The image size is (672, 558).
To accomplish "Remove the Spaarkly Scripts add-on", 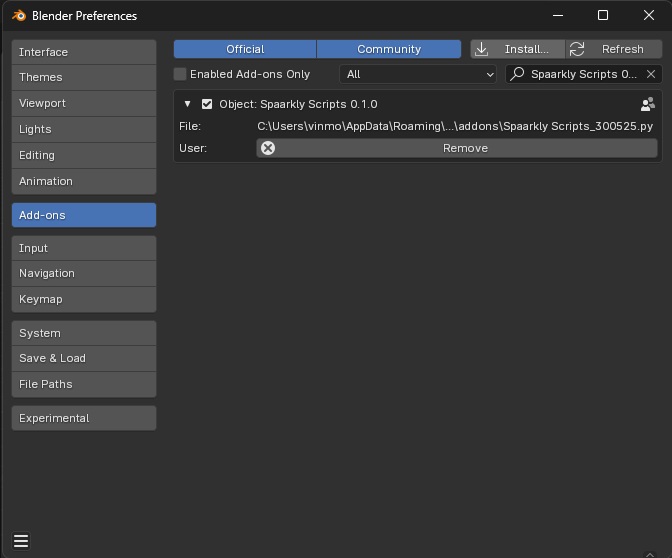I will 457,148.
